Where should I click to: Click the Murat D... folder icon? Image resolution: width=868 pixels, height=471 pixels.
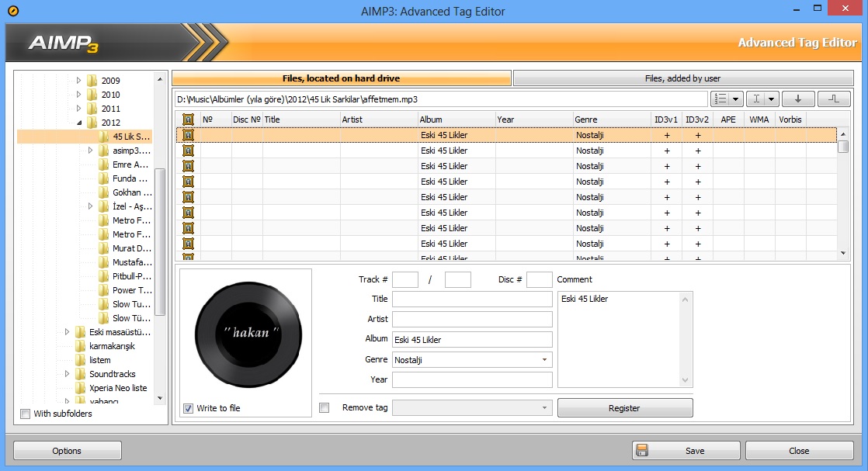103,248
